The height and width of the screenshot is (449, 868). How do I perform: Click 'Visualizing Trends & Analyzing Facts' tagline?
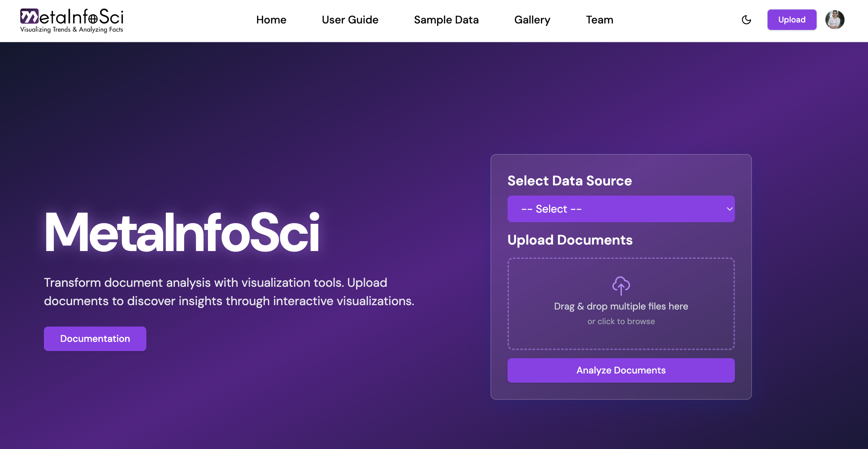(x=71, y=30)
